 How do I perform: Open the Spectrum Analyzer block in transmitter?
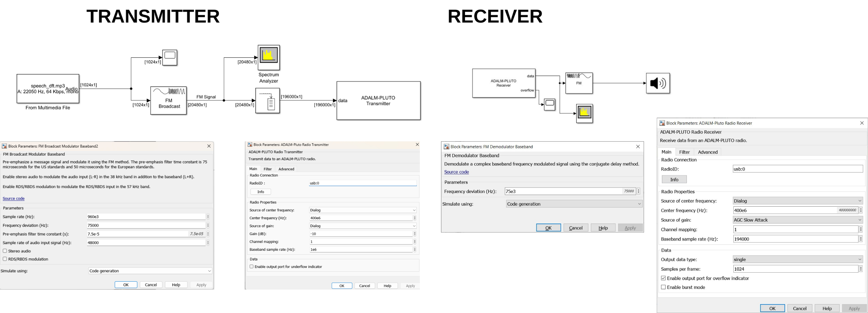[x=268, y=58]
